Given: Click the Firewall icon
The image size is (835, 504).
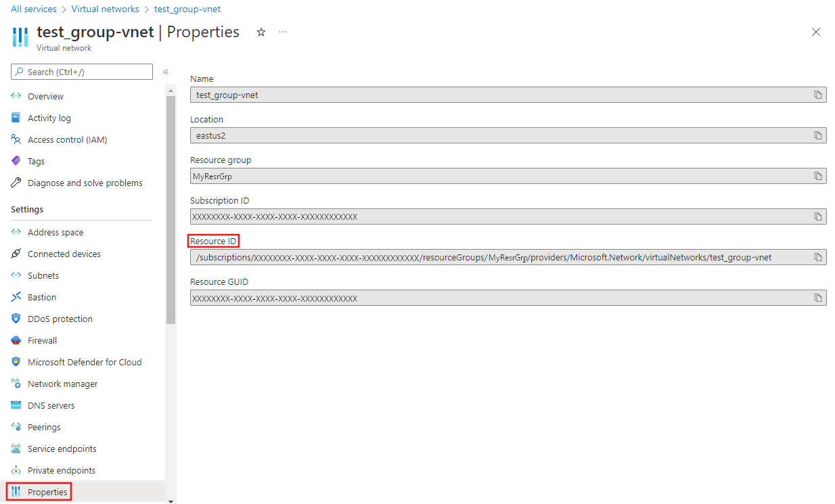Looking at the screenshot, I should (x=16, y=340).
